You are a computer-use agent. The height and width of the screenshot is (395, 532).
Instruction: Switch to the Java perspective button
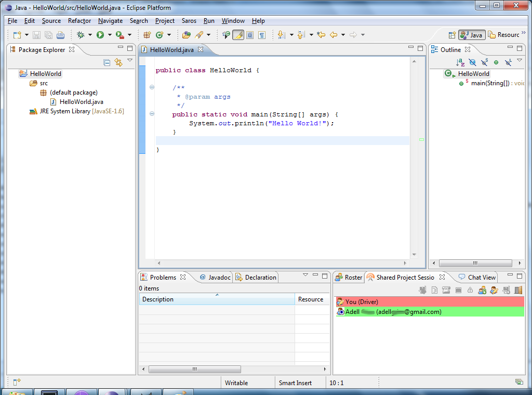pos(472,35)
